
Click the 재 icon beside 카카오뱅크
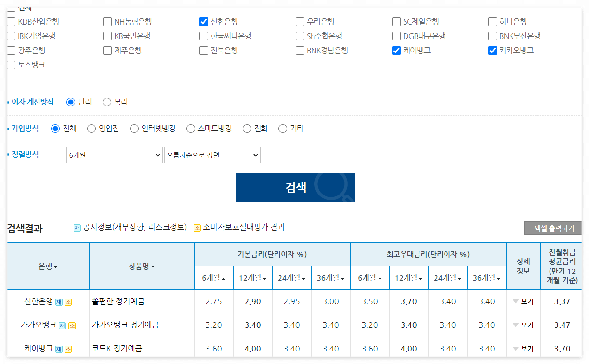pos(62,325)
